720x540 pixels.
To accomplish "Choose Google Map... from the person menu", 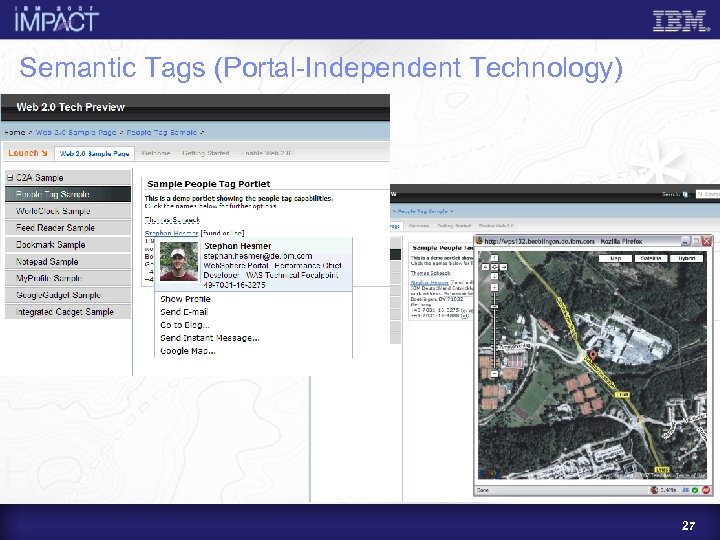I will point(187,351).
